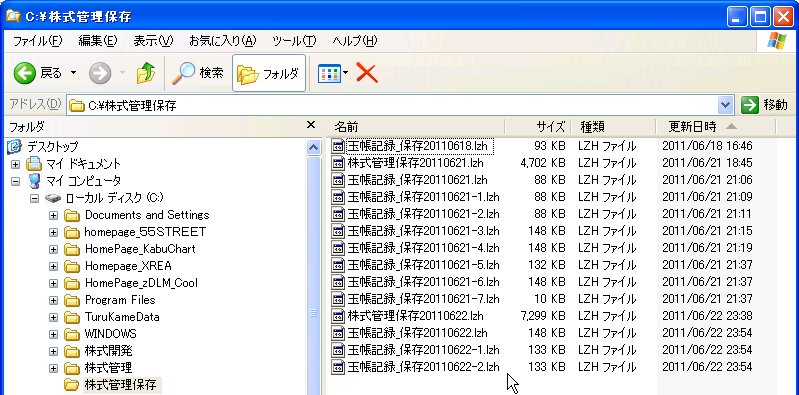Select file name 玉帳記録_保存20110622-2.lzh
799x395 pixels.
pyautogui.click(x=423, y=367)
